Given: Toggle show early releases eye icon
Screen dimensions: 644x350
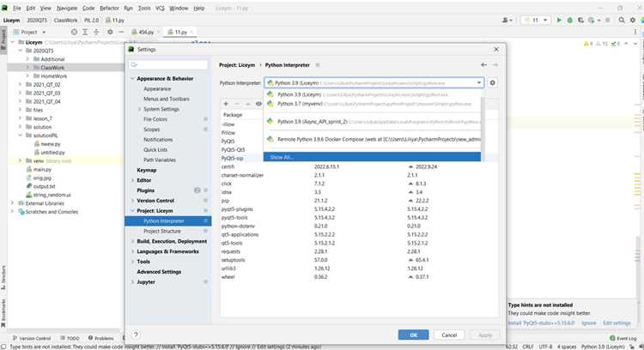Looking at the screenshot, I should (258, 104).
